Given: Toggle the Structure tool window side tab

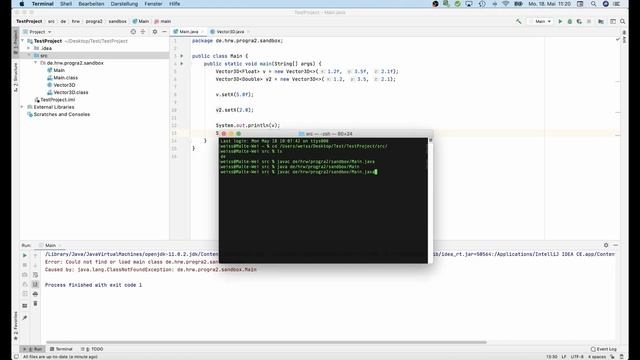Looking at the screenshot, I should (16, 77).
